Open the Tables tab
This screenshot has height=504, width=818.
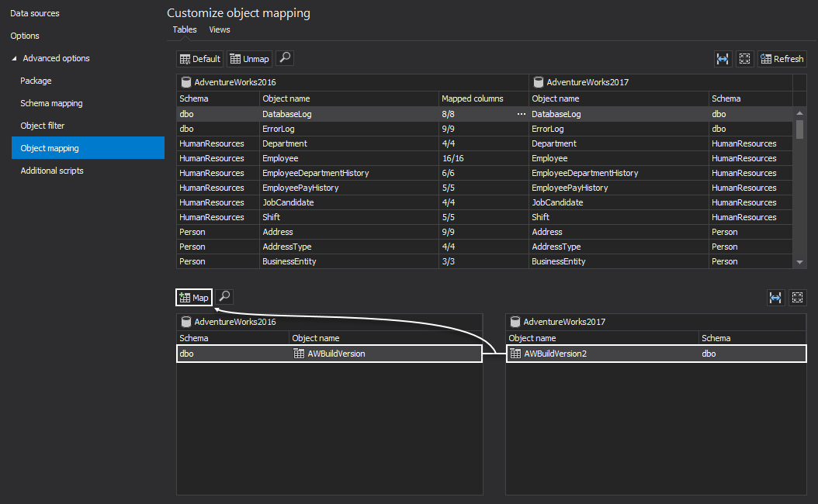tap(185, 29)
